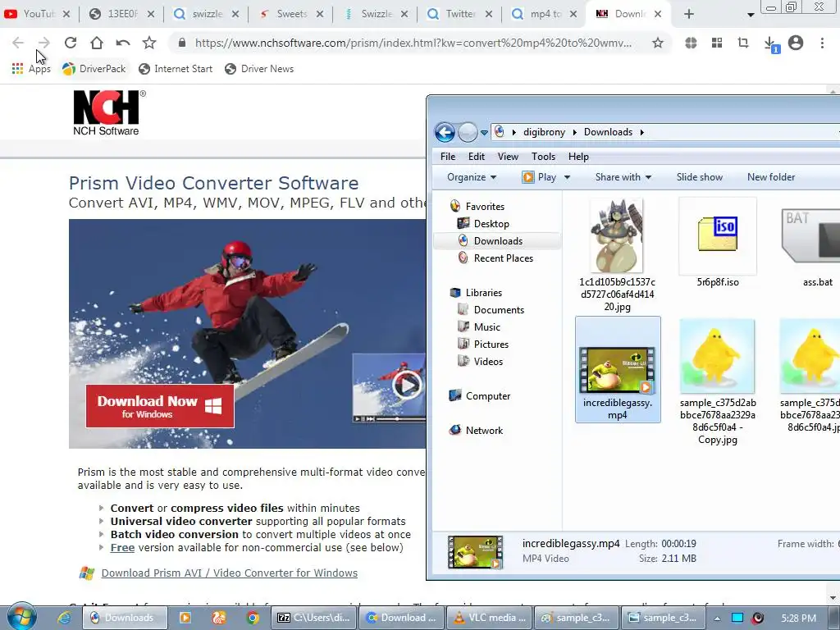Click the star icon next to the undo arrow
840x630 pixels.
[x=149, y=43]
